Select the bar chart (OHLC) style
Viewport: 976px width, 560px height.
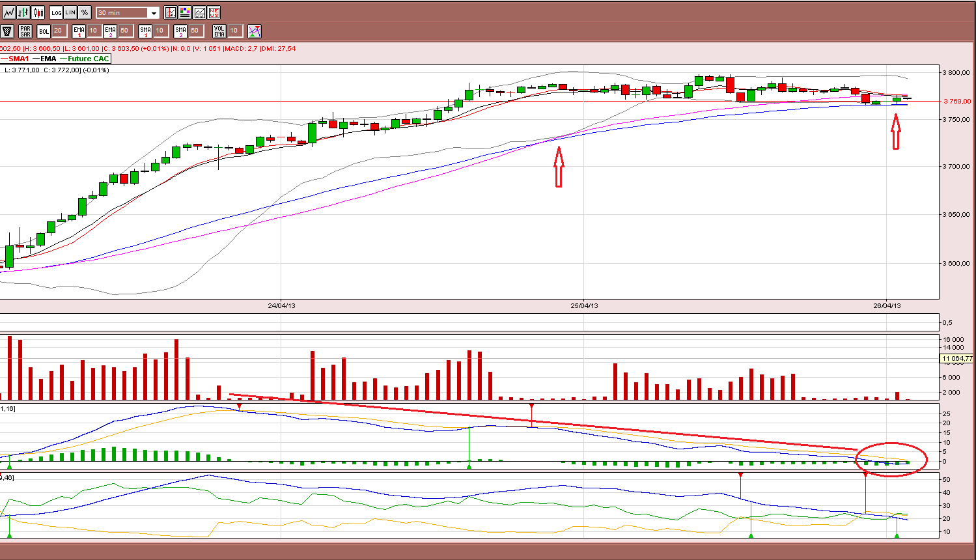(x=23, y=12)
